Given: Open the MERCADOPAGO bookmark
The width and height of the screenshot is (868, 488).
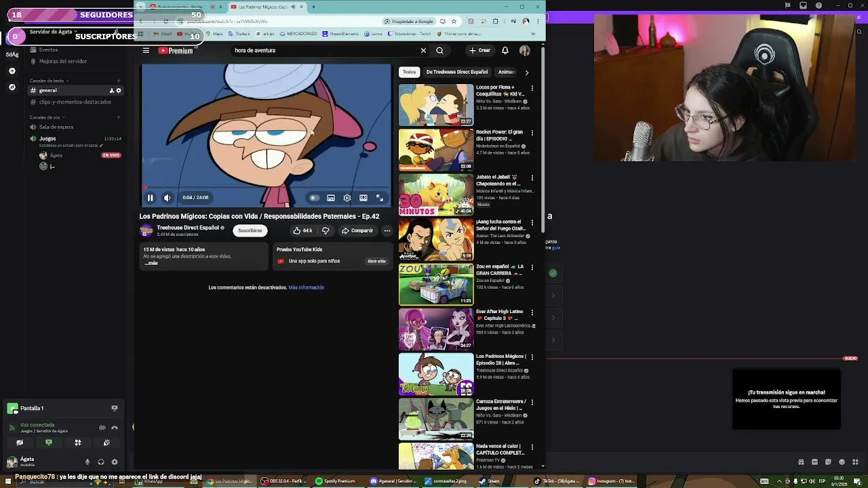Looking at the screenshot, I should (298, 34).
